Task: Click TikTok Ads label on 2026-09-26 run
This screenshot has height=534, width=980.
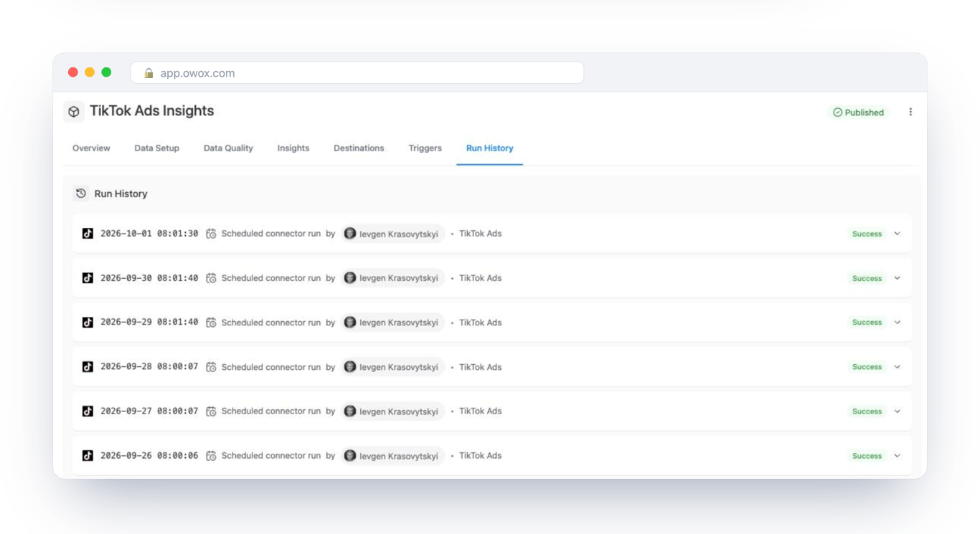Action: 480,456
